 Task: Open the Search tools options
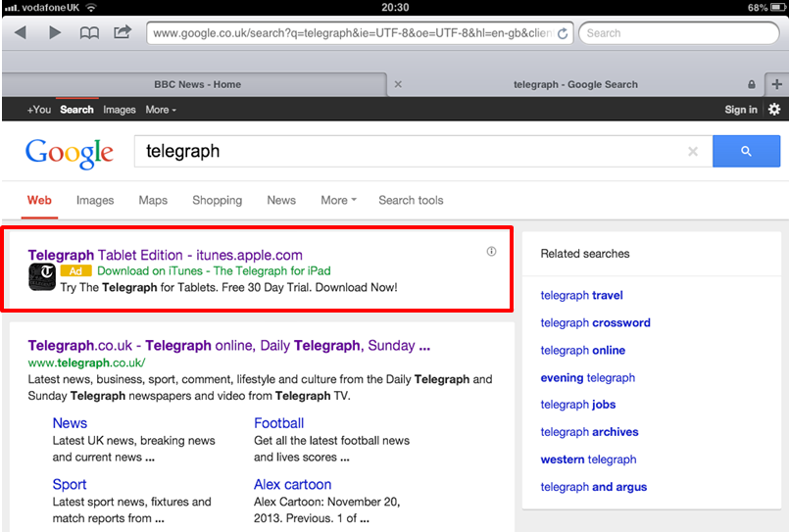[411, 200]
